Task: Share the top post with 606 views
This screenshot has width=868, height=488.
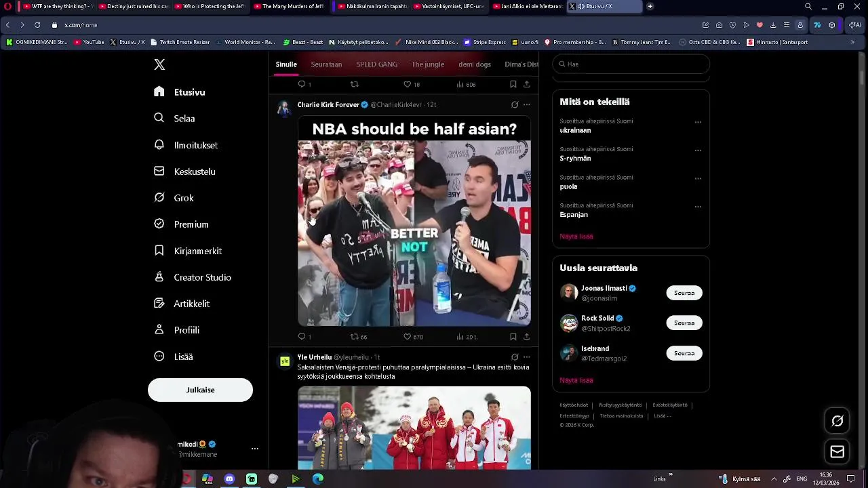Action: click(527, 84)
